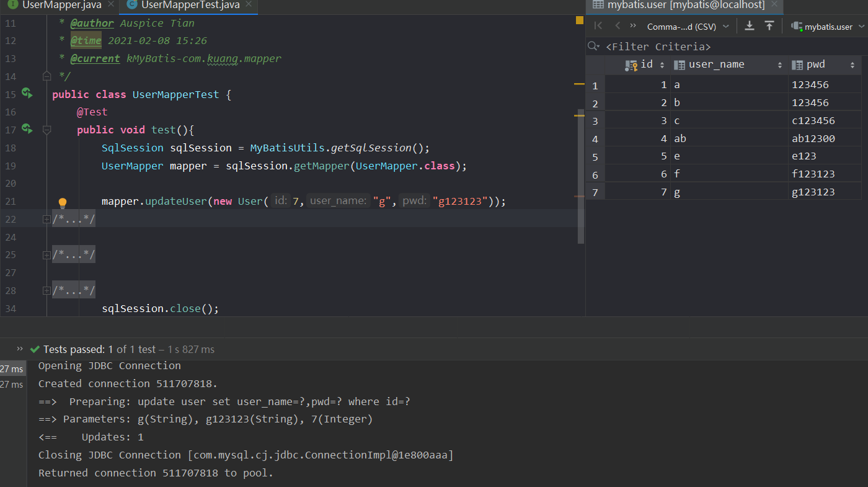
Task: Click the column icon beside user_name header
Action: click(x=679, y=65)
